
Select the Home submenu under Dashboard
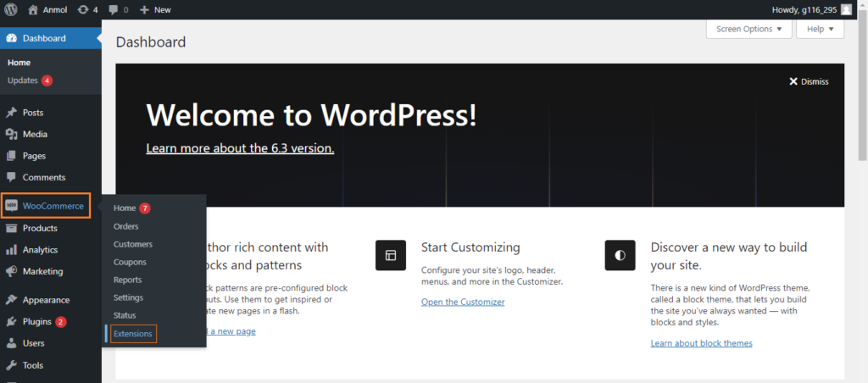[x=19, y=63]
